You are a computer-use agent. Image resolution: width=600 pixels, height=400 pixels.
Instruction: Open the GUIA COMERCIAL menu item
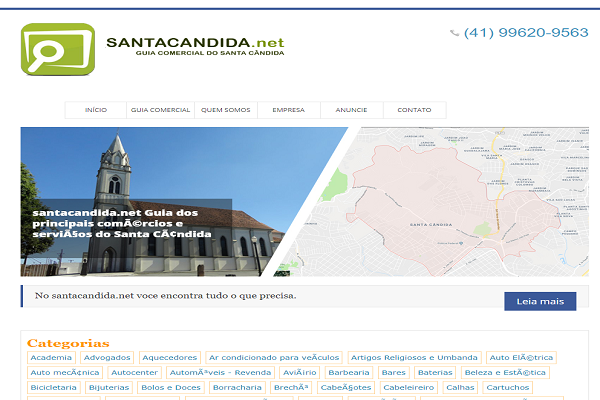(x=160, y=110)
